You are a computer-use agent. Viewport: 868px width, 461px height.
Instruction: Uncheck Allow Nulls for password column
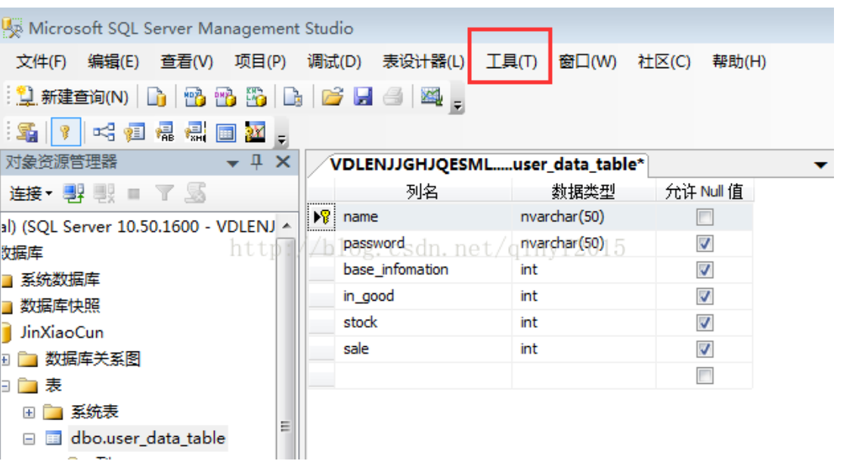click(705, 244)
